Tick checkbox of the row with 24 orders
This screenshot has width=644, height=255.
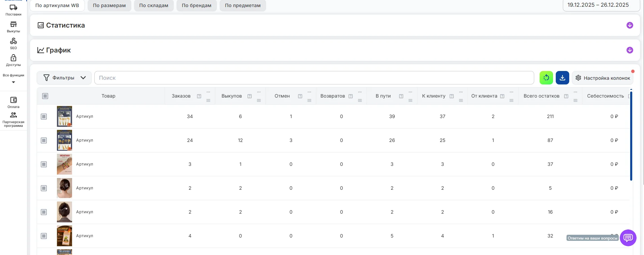[44, 140]
